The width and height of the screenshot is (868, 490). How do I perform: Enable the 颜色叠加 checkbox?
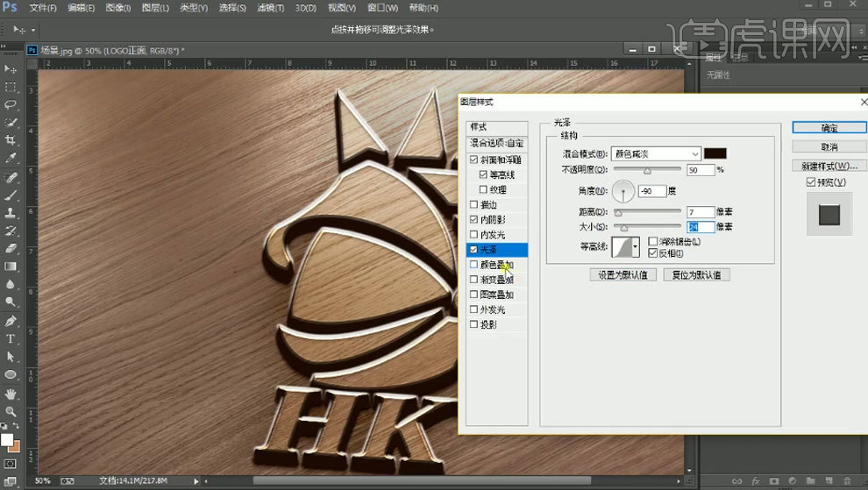(473, 265)
